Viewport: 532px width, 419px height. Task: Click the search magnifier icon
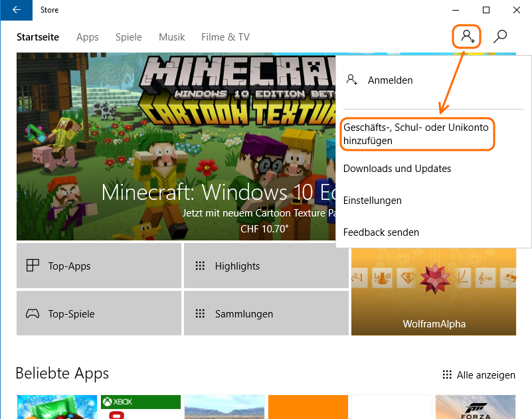(x=500, y=37)
